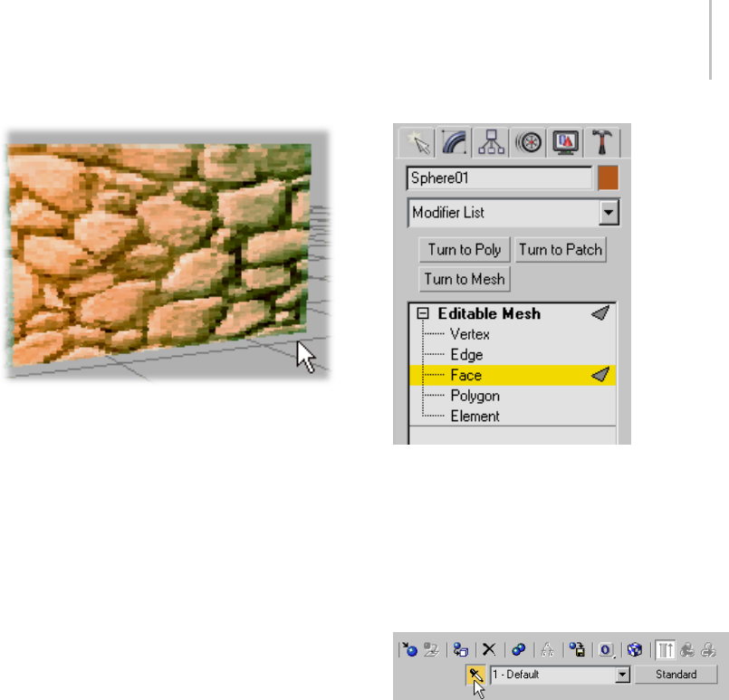Click the Standard material type button

(676, 675)
